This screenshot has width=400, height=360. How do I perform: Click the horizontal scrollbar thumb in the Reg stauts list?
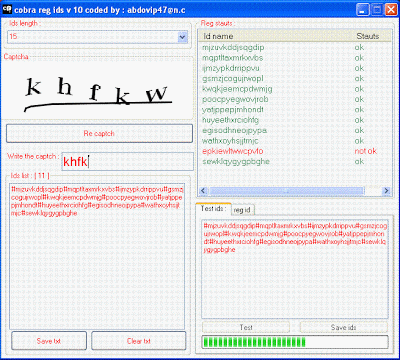click(x=286, y=191)
